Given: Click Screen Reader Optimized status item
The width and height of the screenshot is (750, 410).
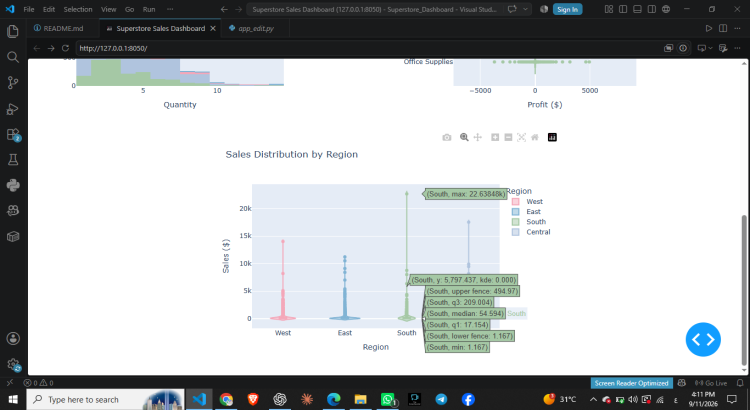Looking at the screenshot, I should [631, 383].
